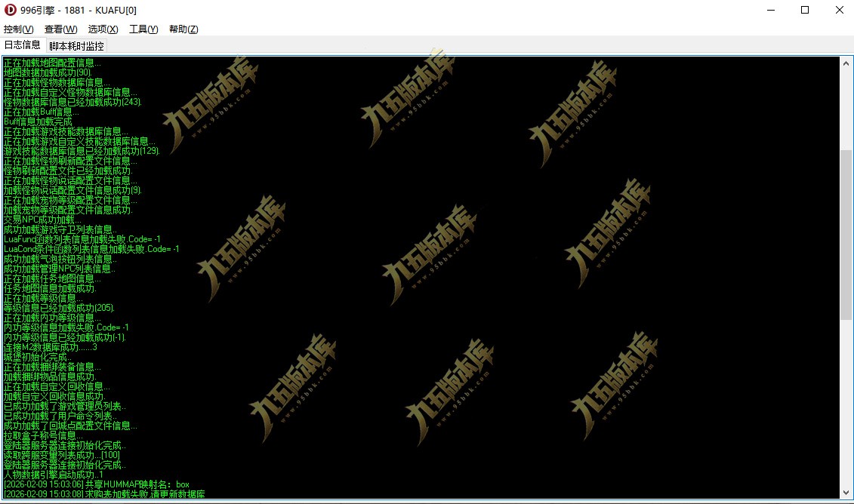The width and height of the screenshot is (854, 504).
Task: Select log line LuaFunc函数列表信息加载失败
Action: click(x=82, y=239)
